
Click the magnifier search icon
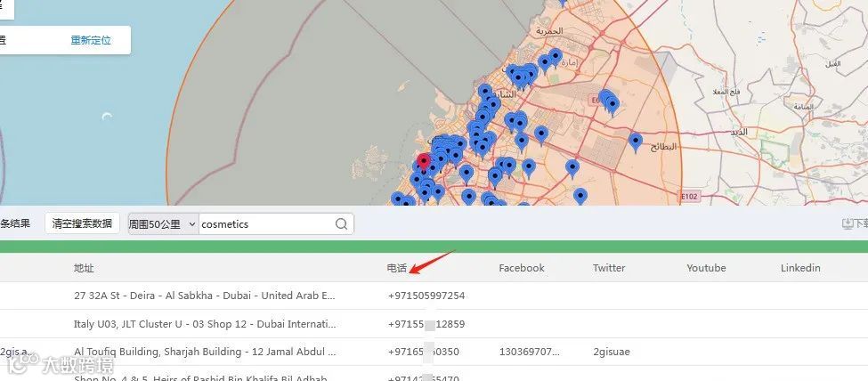coord(342,224)
